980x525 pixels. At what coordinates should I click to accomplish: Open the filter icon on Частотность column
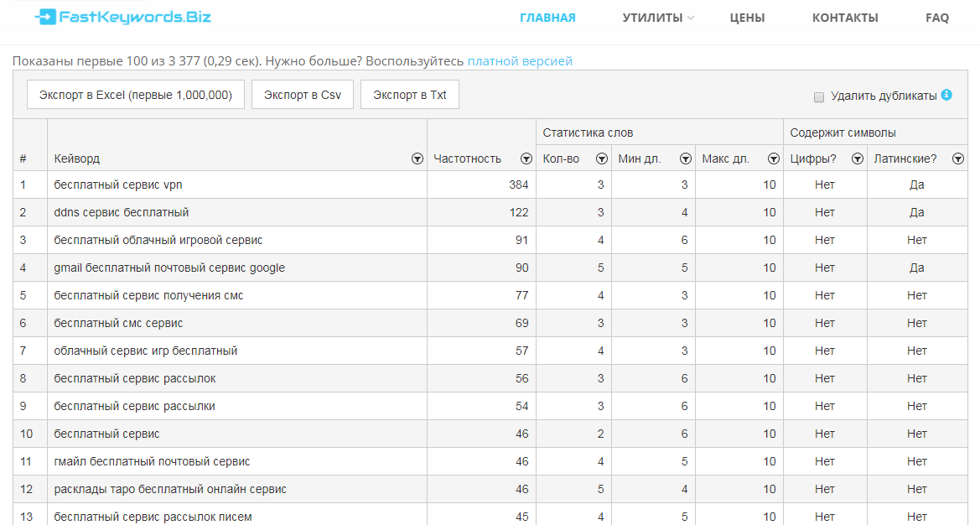526,158
